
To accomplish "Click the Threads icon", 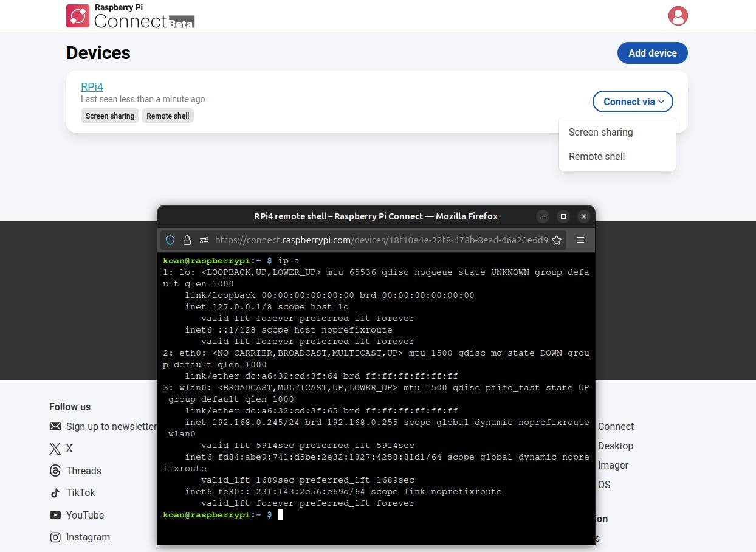I will (x=55, y=471).
